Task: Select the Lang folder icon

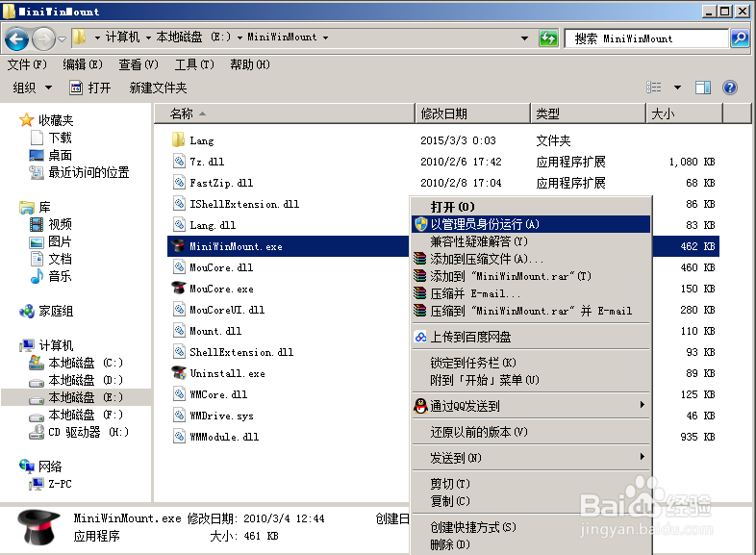Action: (178, 139)
